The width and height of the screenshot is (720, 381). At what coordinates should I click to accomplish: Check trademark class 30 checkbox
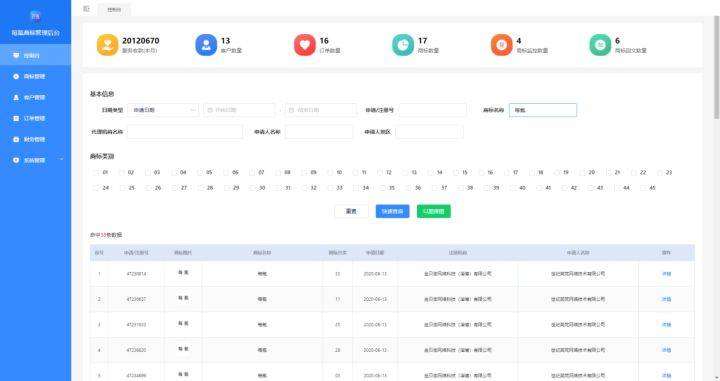(253, 188)
